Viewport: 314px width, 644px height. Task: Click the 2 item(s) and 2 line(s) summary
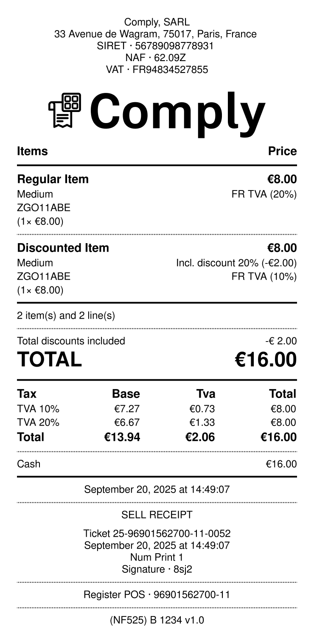(66, 316)
